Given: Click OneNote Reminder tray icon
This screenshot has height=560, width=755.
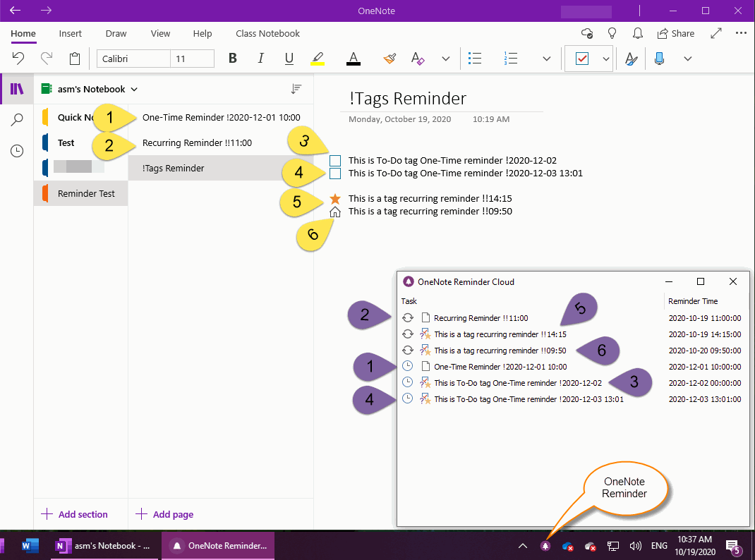Looking at the screenshot, I should coord(545,546).
